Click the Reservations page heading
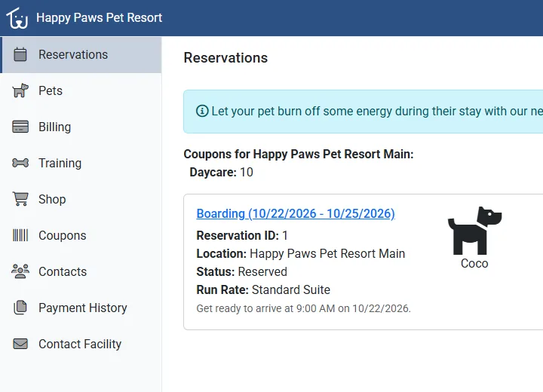543x392 pixels. (x=225, y=58)
